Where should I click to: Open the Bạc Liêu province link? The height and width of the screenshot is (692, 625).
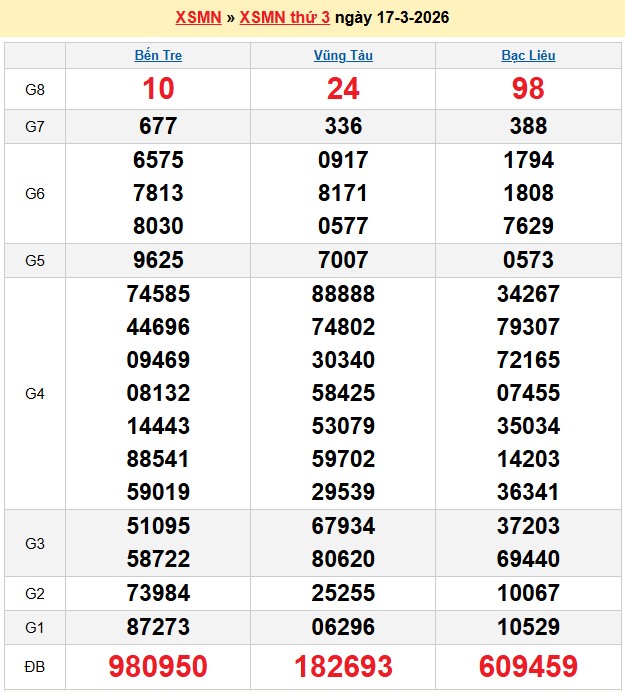tap(528, 56)
